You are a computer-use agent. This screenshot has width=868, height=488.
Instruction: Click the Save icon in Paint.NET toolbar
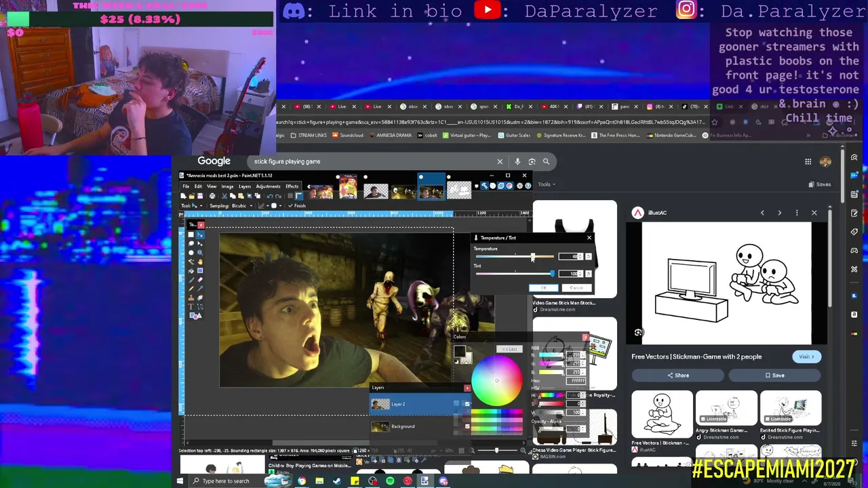201,196
